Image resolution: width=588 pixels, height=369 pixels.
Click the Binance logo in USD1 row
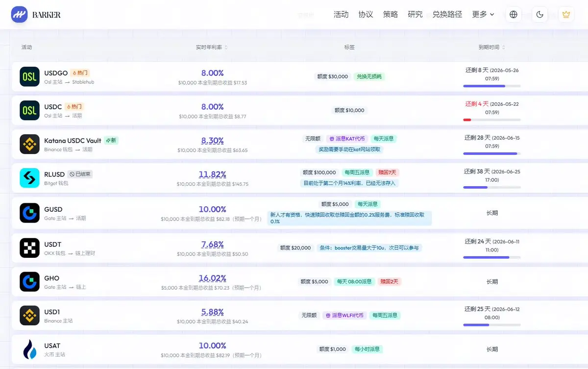click(x=29, y=316)
